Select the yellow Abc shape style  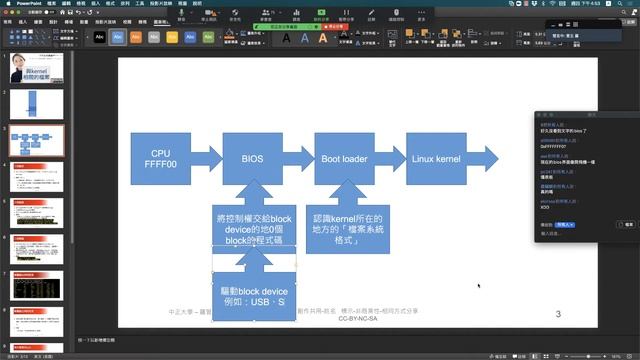pos(172,37)
